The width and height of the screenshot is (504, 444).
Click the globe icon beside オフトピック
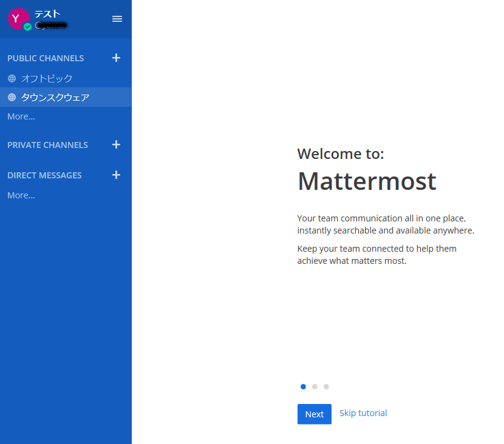12,78
